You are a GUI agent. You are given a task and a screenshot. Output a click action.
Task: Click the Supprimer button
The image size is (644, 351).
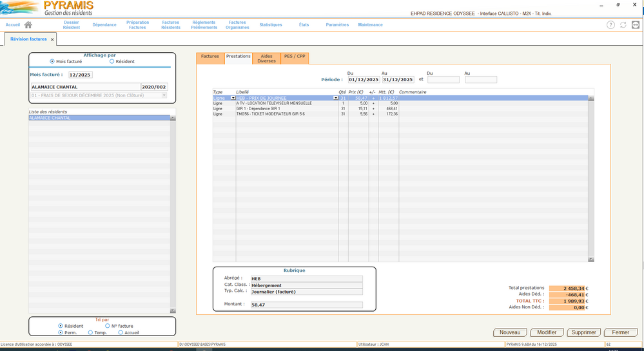(x=583, y=332)
